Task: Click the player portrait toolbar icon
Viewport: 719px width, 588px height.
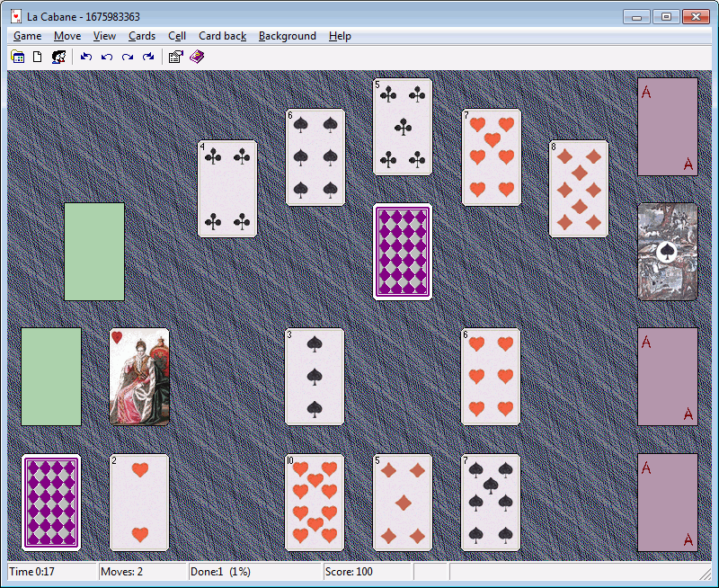Action: (58, 57)
